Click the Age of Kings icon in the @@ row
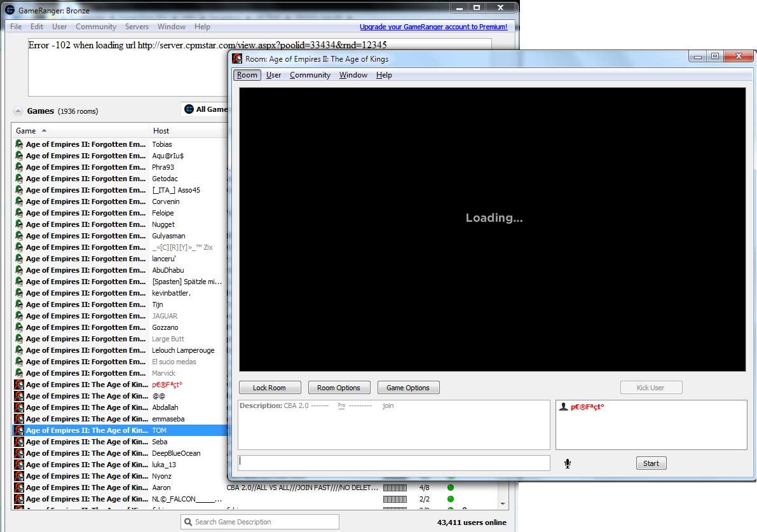757x532 pixels. click(19, 396)
